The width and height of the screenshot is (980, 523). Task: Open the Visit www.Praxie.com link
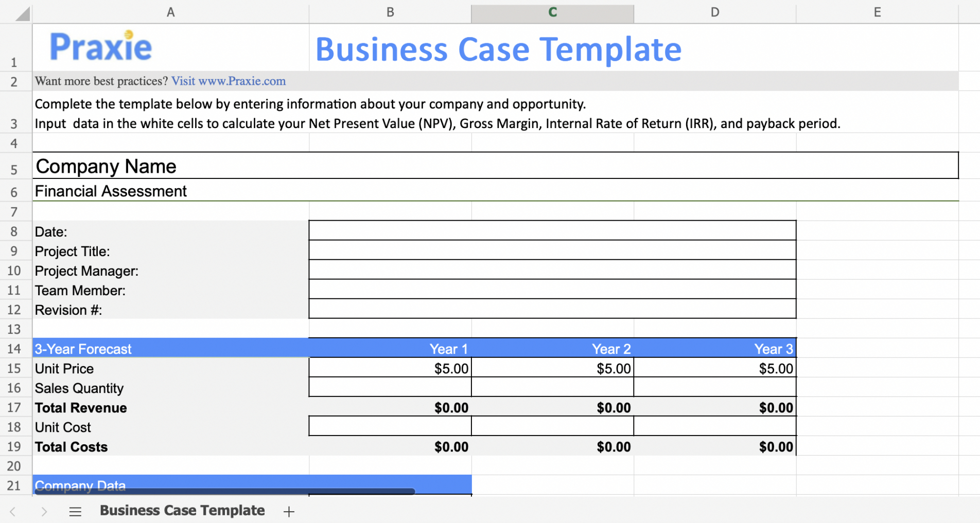click(x=229, y=81)
